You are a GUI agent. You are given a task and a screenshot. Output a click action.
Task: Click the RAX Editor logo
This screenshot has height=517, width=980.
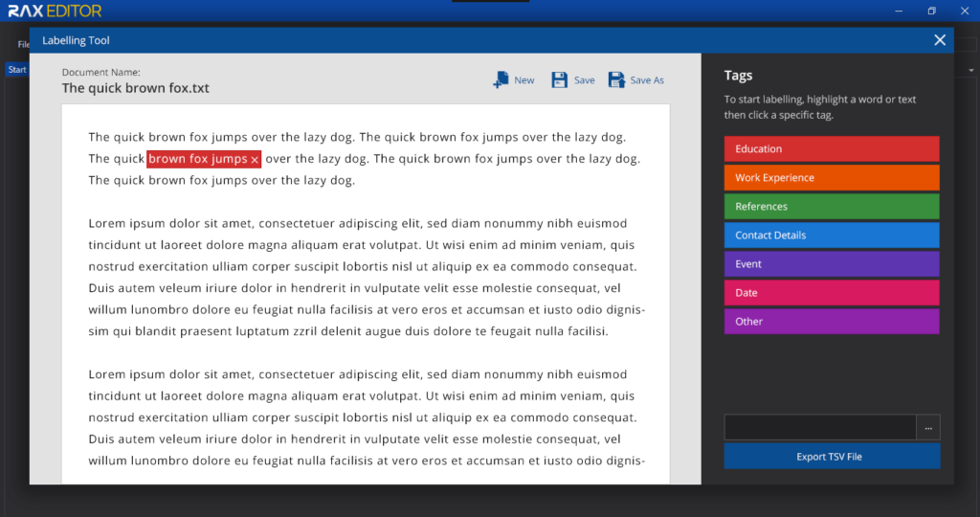(x=55, y=11)
